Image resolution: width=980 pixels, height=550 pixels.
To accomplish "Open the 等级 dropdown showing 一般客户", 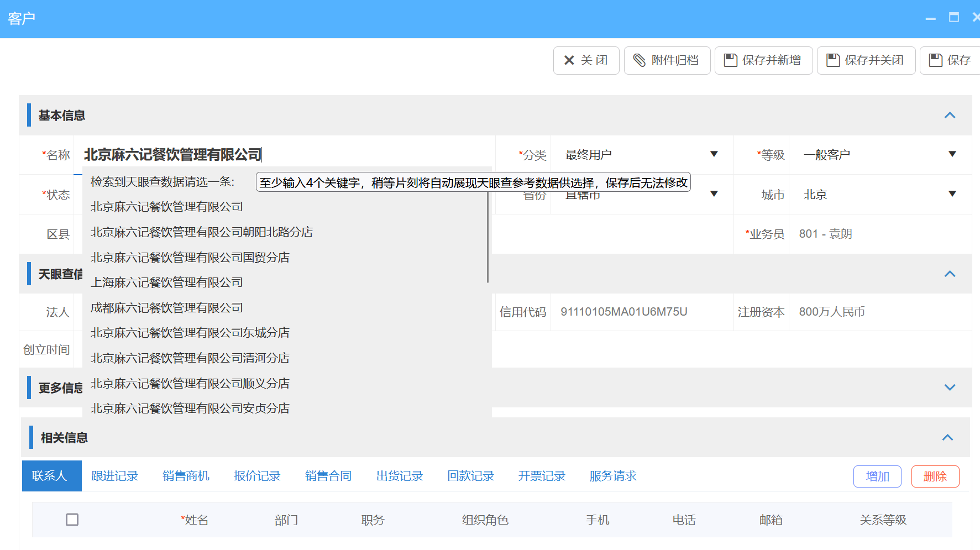I will (952, 155).
